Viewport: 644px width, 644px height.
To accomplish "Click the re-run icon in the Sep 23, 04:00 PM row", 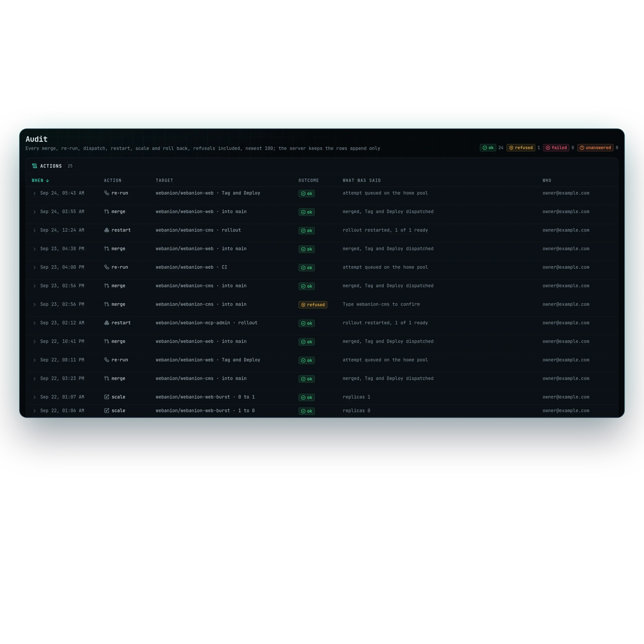I will click(x=107, y=267).
